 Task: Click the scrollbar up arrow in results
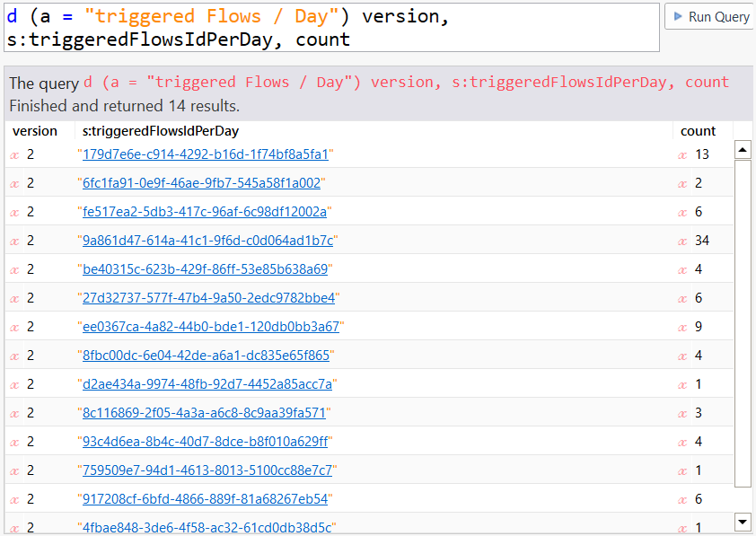pyautogui.click(x=743, y=150)
